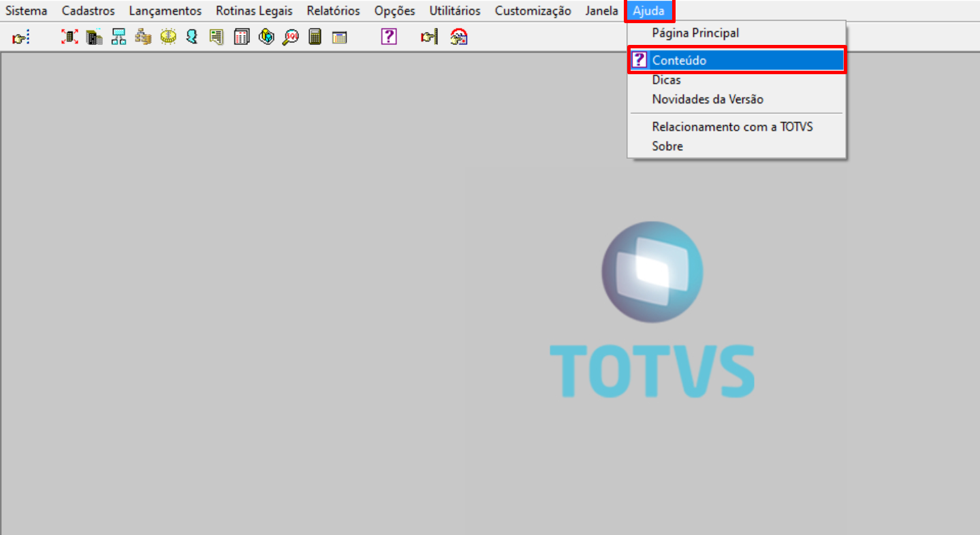Close the open Ajuda menu

click(x=649, y=11)
